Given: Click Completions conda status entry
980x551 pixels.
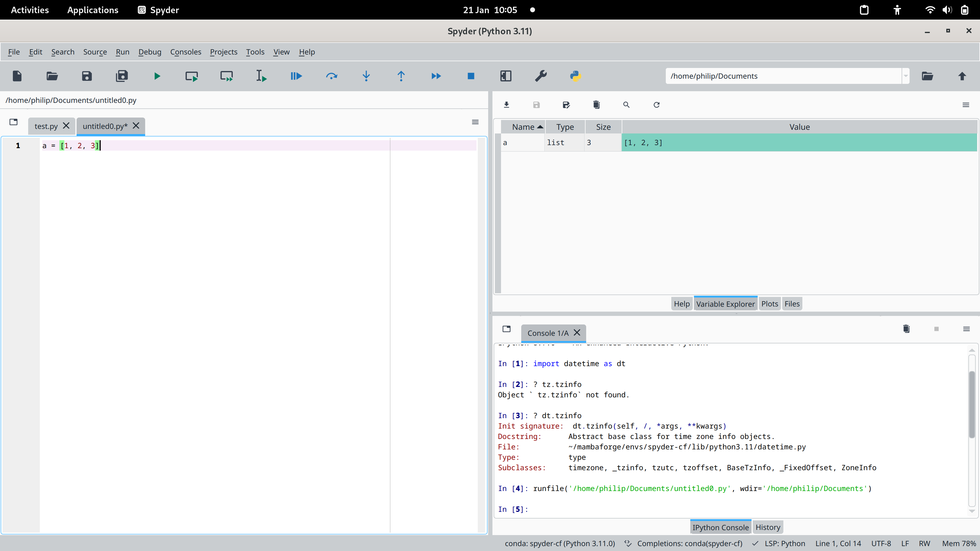Looking at the screenshot, I should pyautogui.click(x=684, y=544).
